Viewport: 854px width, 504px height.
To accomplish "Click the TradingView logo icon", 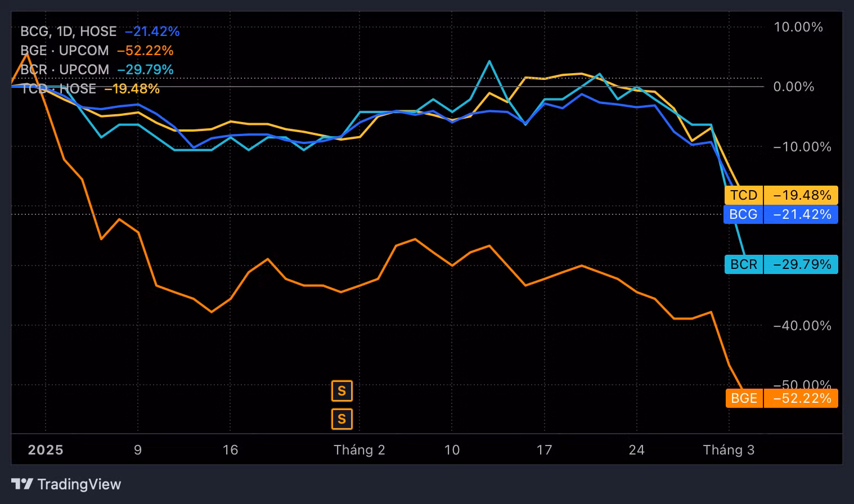I will (x=23, y=484).
